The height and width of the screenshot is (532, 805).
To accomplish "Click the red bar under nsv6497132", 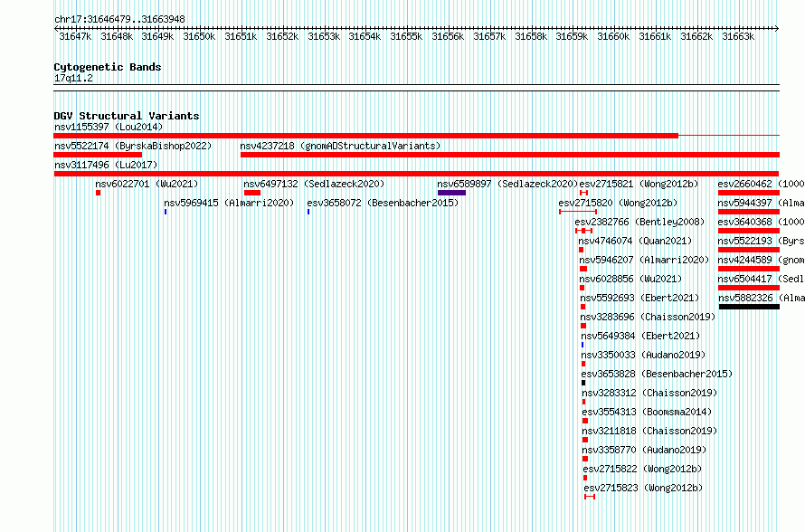I will [x=252, y=193].
